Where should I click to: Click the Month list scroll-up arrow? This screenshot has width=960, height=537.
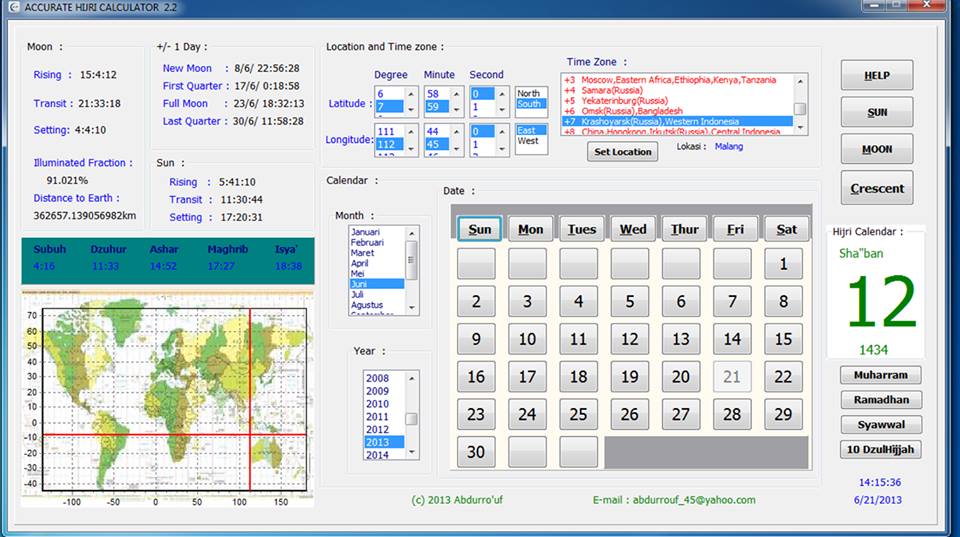(x=411, y=233)
